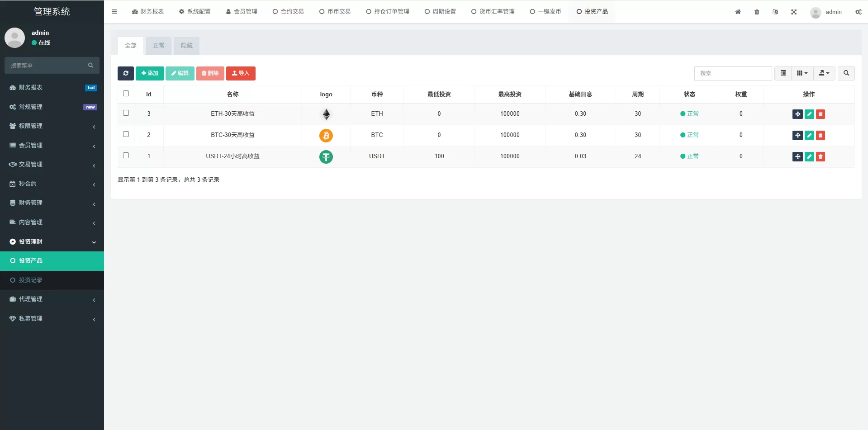Check the select-all checkbox in table header

click(126, 94)
